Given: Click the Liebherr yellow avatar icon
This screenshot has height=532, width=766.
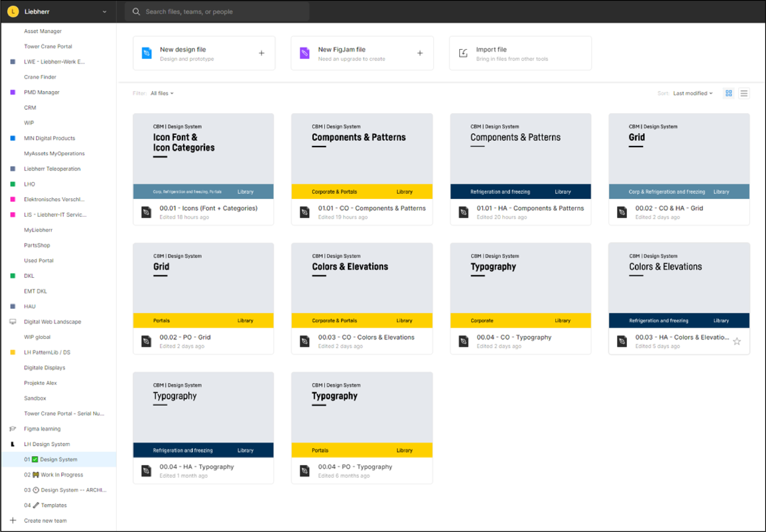Looking at the screenshot, I should (x=13, y=12).
